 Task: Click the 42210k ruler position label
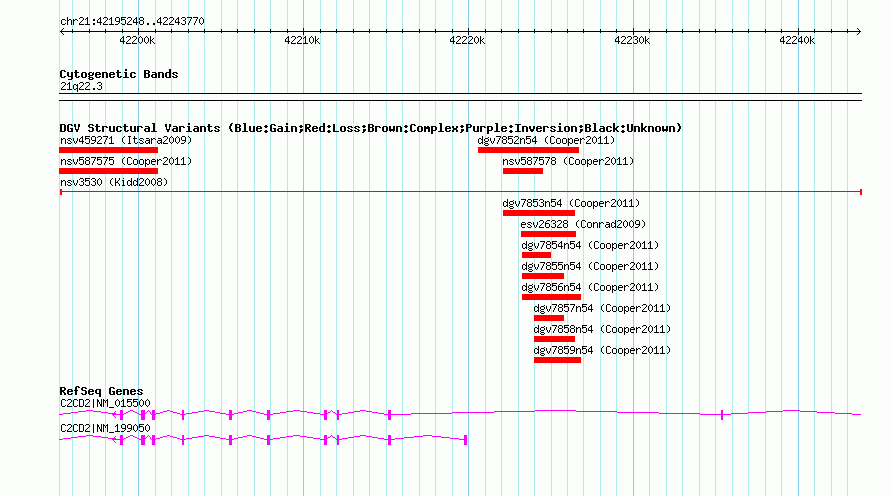[x=302, y=40]
